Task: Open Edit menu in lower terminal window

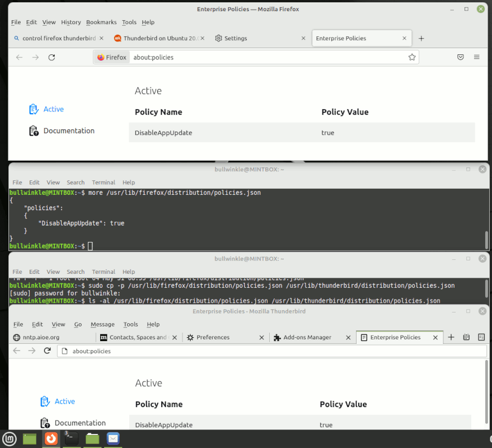Action: coord(34,272)
